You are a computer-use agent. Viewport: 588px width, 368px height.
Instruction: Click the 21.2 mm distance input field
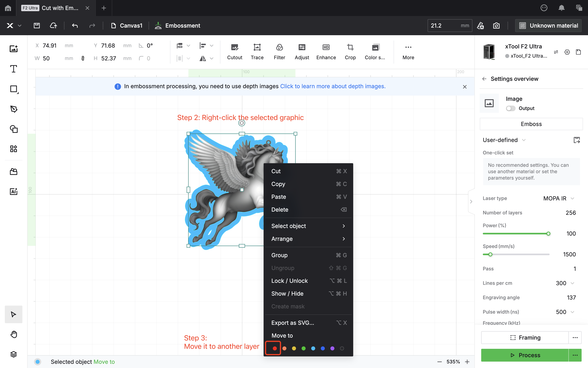point(450,26)
